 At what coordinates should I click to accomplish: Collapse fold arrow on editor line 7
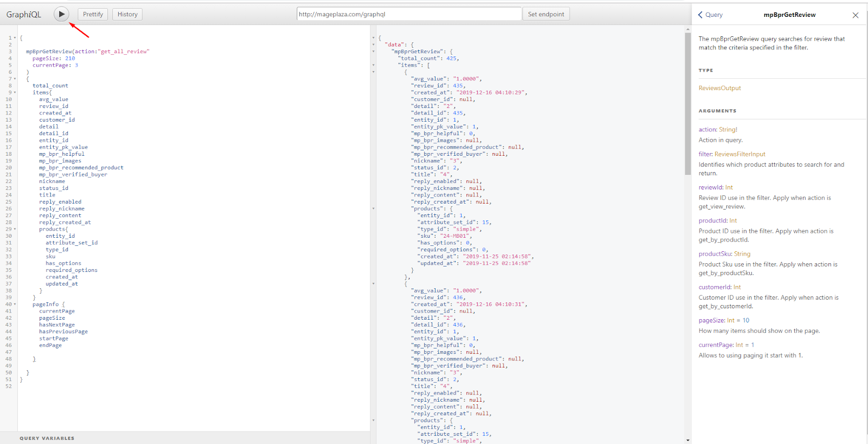(x=15, y=79)
